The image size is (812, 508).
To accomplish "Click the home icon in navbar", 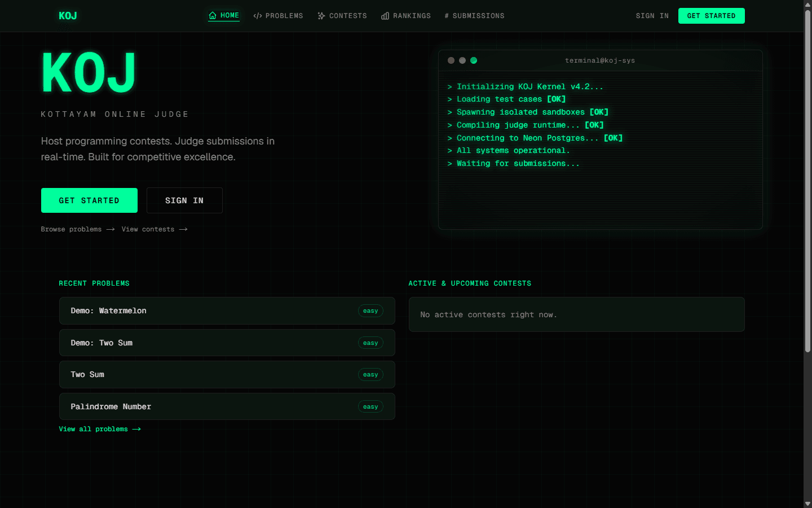I will click(213, 16).
